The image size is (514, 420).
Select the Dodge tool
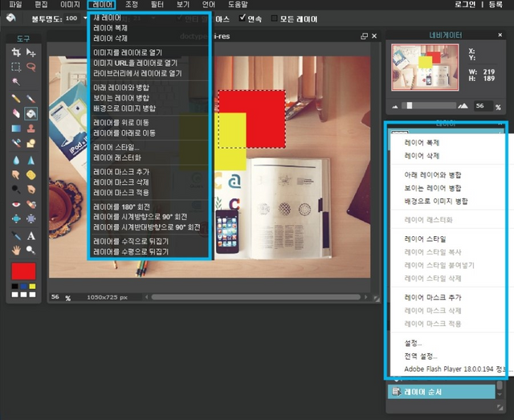(x=16, y=190)
